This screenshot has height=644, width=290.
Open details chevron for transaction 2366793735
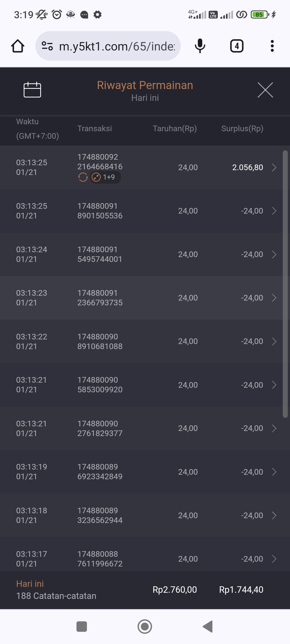(x=274, y=298)
